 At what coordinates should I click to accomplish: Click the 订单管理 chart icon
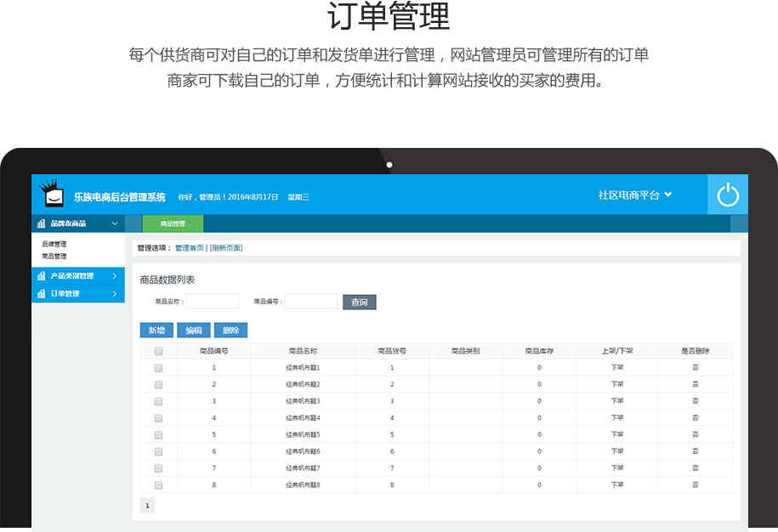pos(41,294)
